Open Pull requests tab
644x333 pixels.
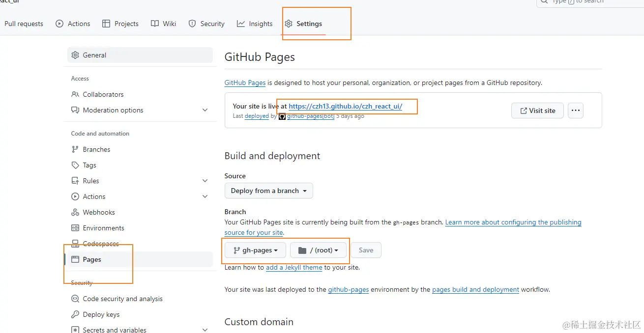tap(24, 24)
